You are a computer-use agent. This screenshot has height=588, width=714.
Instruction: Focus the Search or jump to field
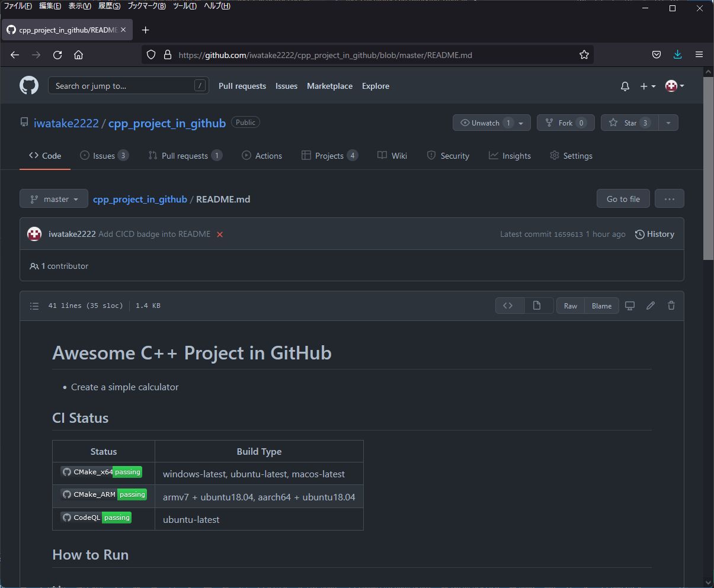[x=128, y=85]
